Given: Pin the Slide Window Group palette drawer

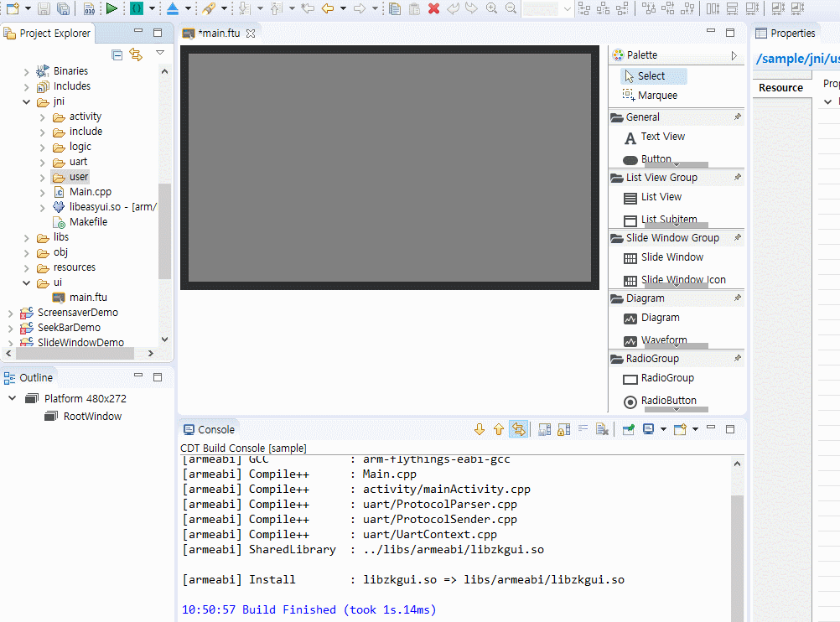Looking at the screenshot, I should click(738, 237).
